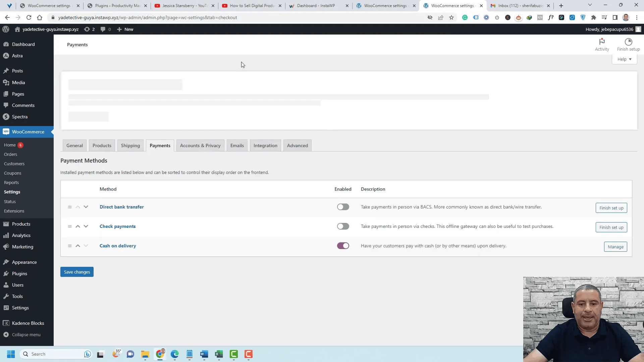This screenshot has width=644, height=362.
Task: Expand the Check payments row options
Action: (86, 226)
